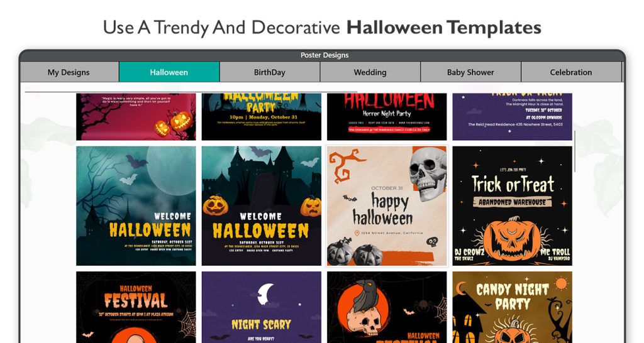
Task: Select the Welcome Halloween castle pumpkin template
Action: (262, 206)
